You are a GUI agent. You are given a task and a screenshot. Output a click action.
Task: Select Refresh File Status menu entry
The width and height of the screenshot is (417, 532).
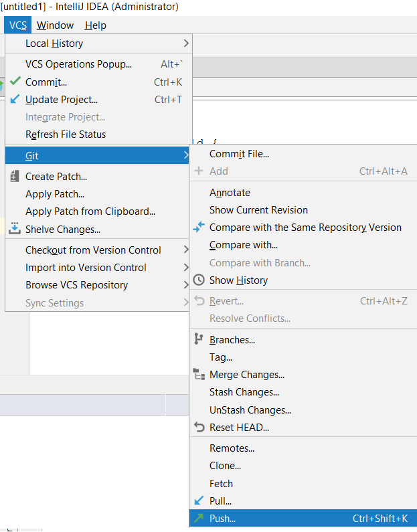[x=66, y=135]
